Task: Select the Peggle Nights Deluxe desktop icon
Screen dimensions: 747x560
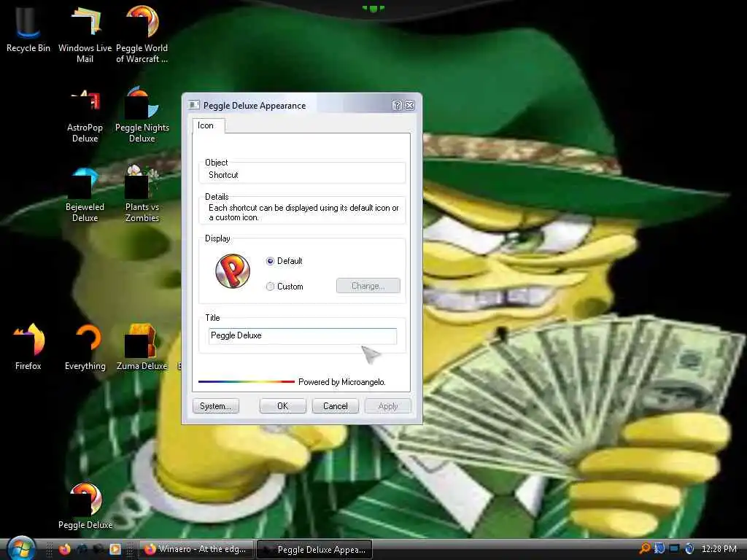Action: tap(142, 114)
